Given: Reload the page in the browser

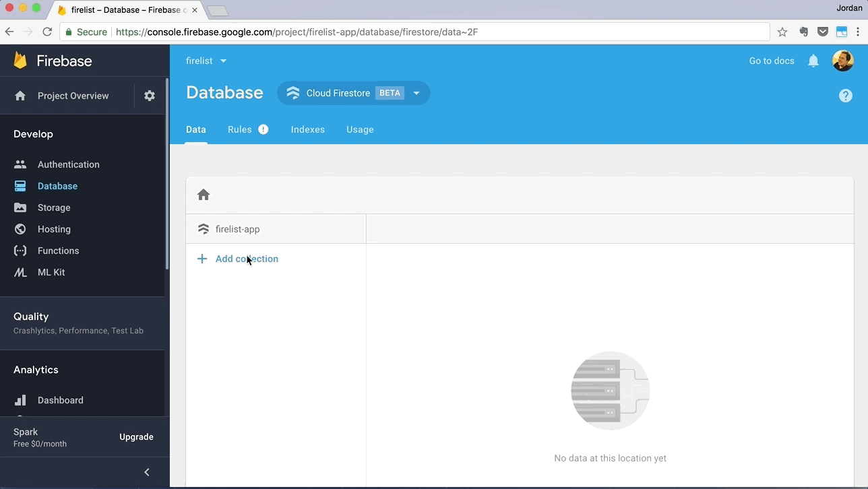Looking at the screenshot, I should (47, 32).
